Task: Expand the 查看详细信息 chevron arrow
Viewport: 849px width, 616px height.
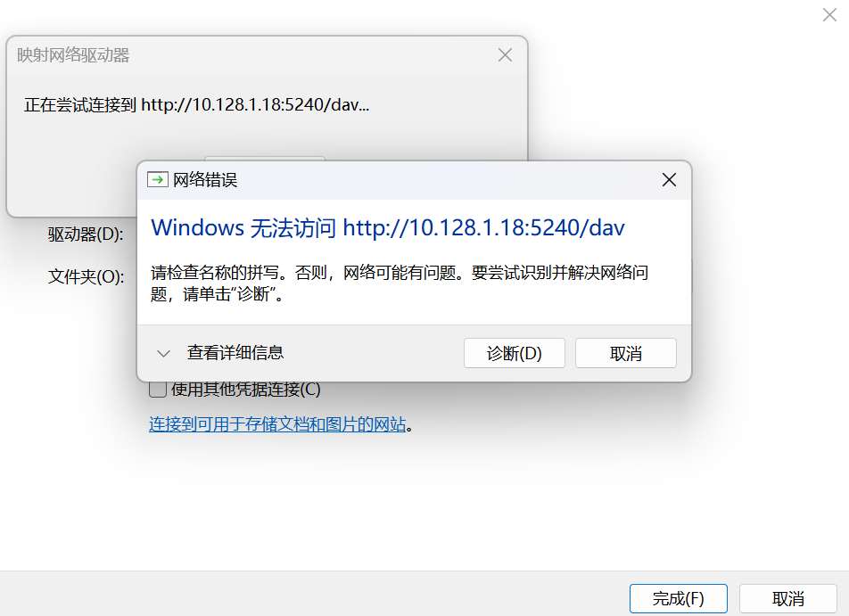Action: pyautogui.click(x=163, y=354)
